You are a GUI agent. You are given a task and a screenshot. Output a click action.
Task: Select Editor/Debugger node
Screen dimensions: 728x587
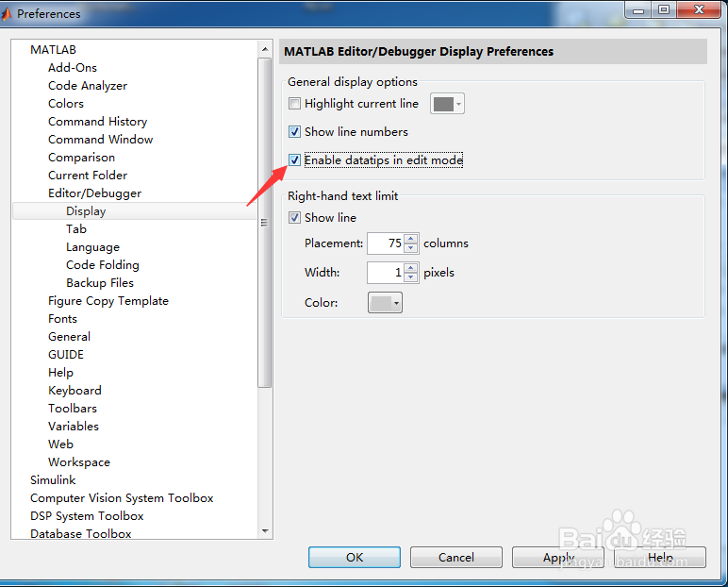coord(94,193)
